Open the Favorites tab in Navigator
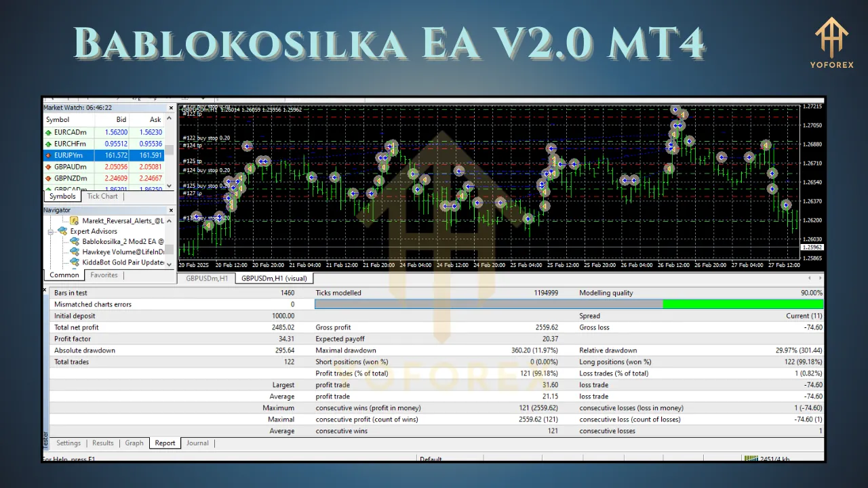The height and width of the screenshot is (488, 868). (104, 275)
